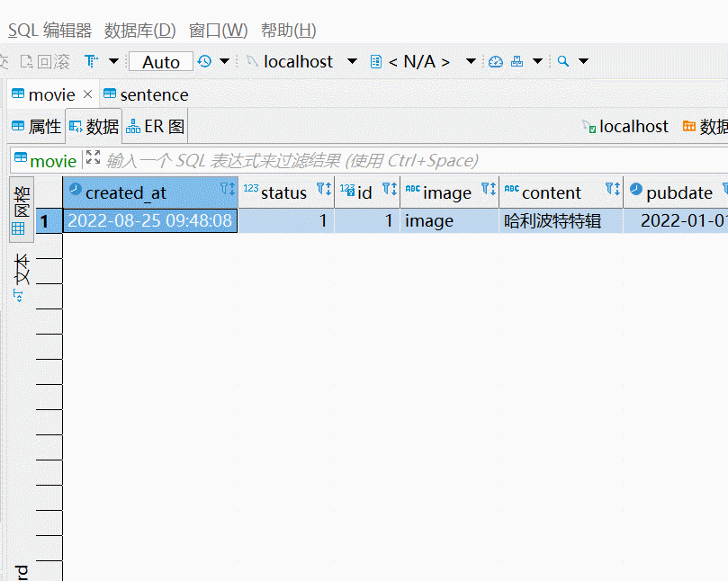This screenshot has width=728, height=581.
Task: Click the transaction mode icon
Action: [92, 61]
